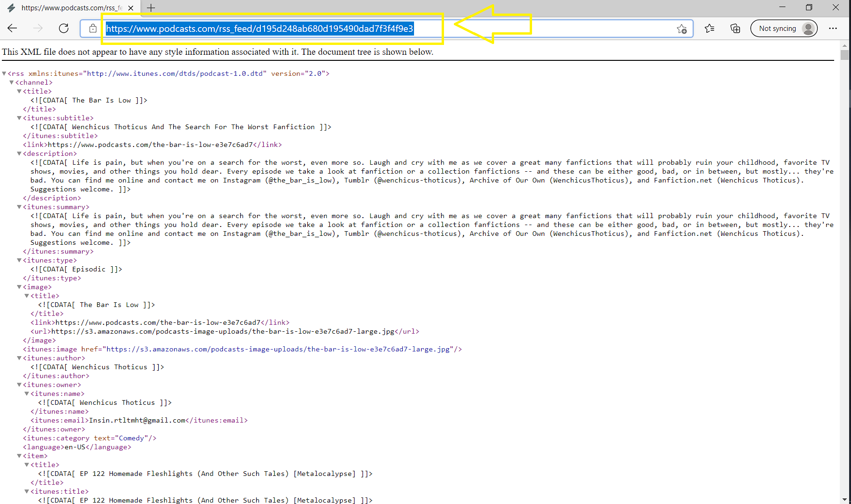Click 'Wenchicus Thoticus' under itunes:name
Viewport: 851px width, 504px height.
[117, 402]
